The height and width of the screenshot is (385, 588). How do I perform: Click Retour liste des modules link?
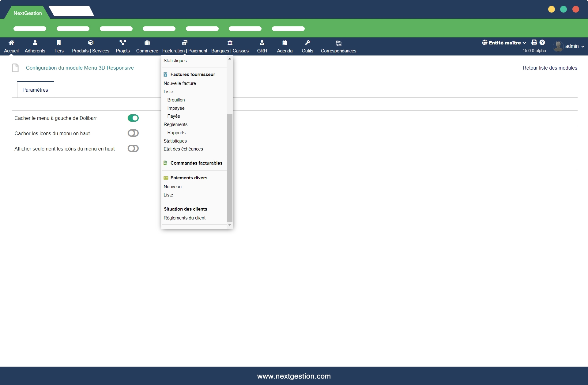pyautogui.click(x=550, y=68)
